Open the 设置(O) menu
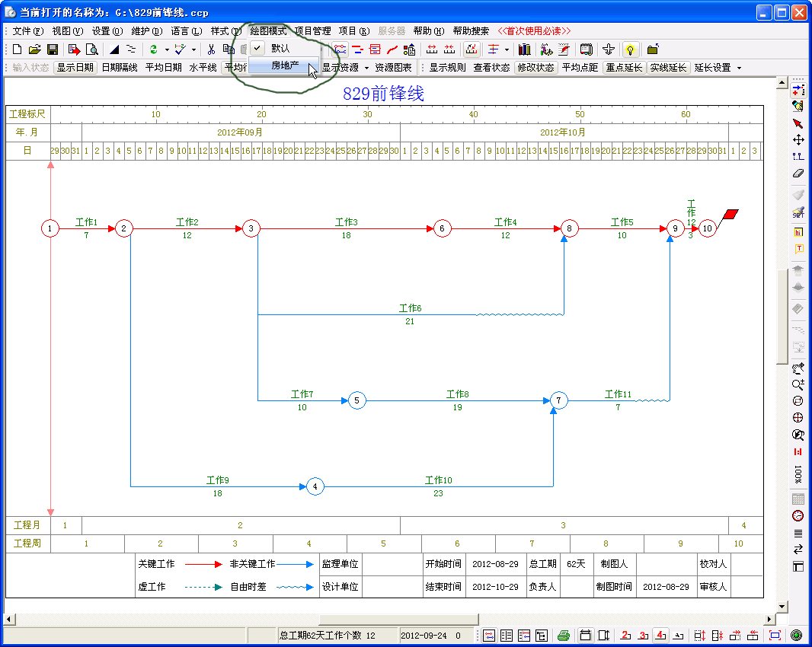Viewport: 812px width, 647px height. coord(107,31)
